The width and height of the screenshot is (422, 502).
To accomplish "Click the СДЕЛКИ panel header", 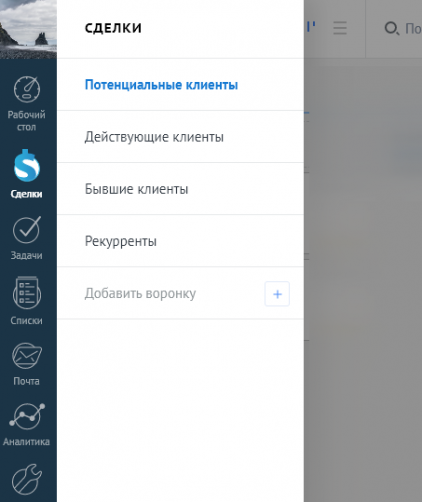I will tap(113, 28).
